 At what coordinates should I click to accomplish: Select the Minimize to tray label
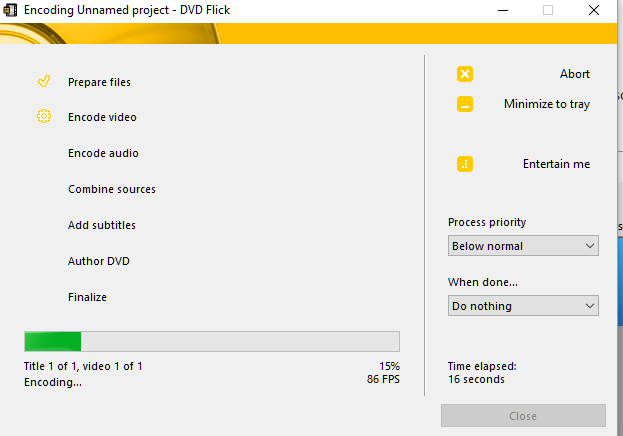546,104
